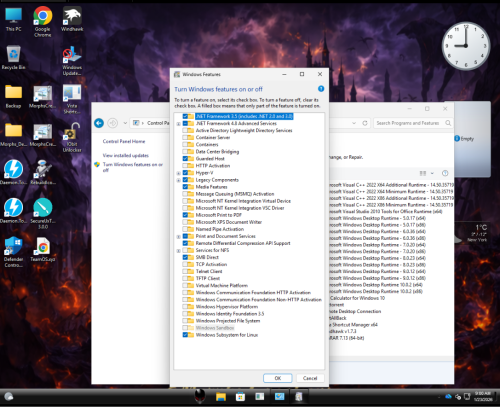Uncheck Windows Subsystem for Linux
Viewport: 500px width, 407px height.
[185, 335]
